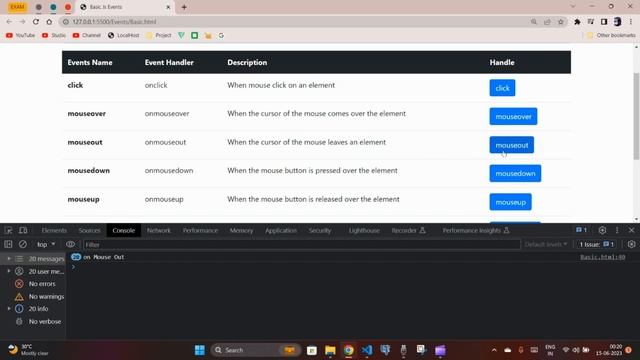Open a new browser tab
Image resolution: width=640 pixels, height=360 pixels.
point(184,7)
